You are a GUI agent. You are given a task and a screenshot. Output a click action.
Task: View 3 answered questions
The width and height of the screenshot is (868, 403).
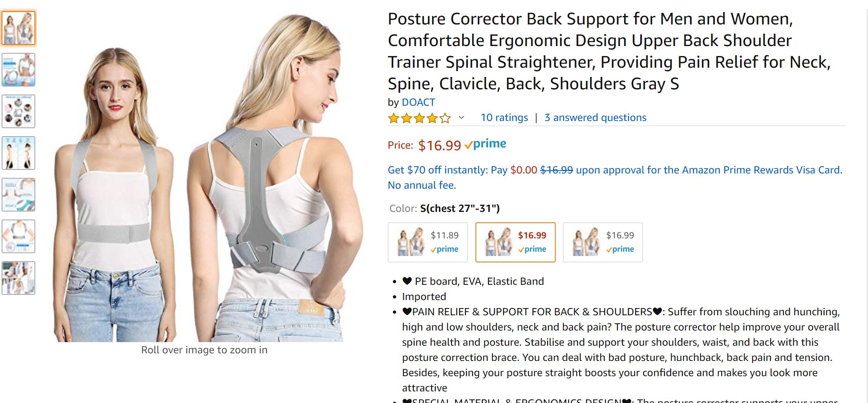point(595,118)
